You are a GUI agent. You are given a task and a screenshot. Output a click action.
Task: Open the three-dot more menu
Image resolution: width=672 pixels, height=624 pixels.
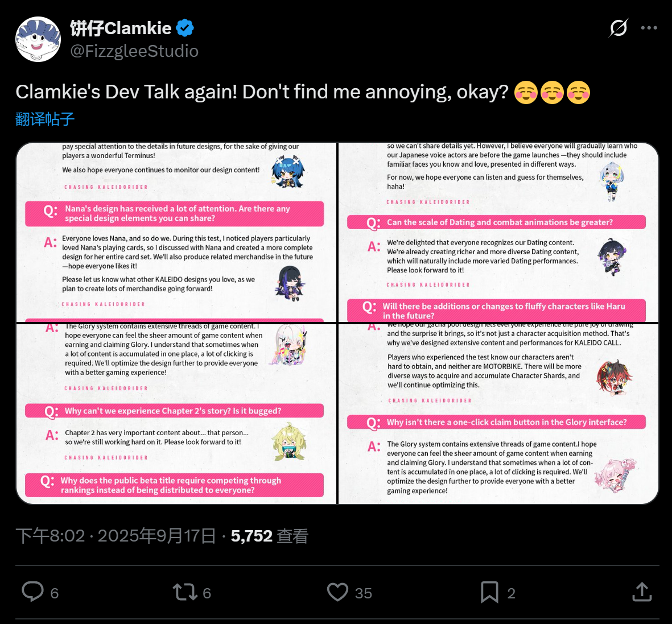[x=649, y=27]
